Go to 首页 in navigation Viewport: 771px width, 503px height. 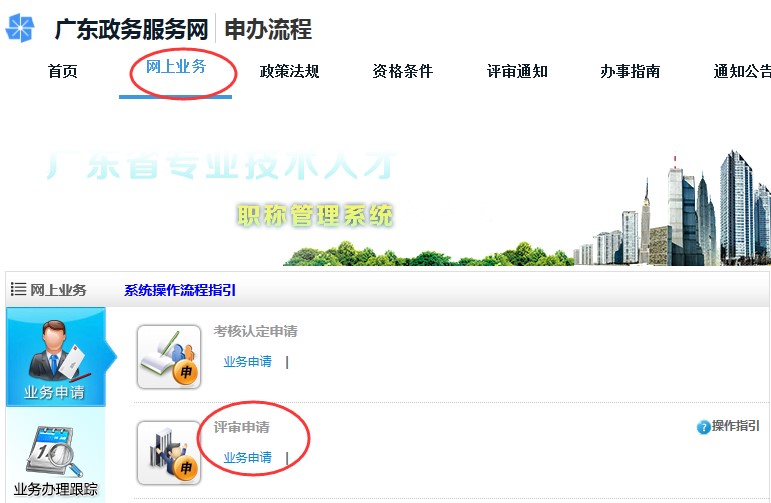(62, 71)
